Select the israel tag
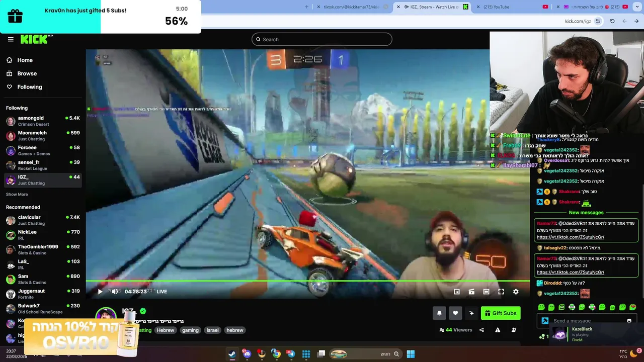This screenshot has width=644, height=362. tap(213, 330)
